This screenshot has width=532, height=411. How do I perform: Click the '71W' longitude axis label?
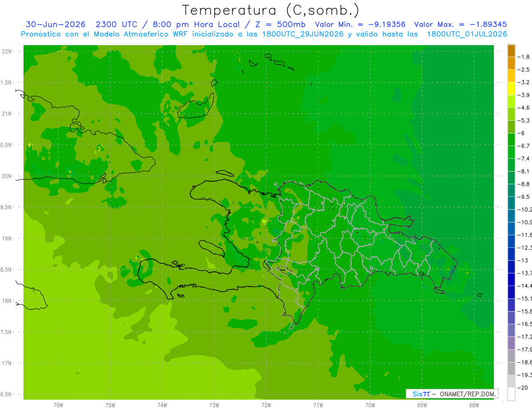click(318, 405)
